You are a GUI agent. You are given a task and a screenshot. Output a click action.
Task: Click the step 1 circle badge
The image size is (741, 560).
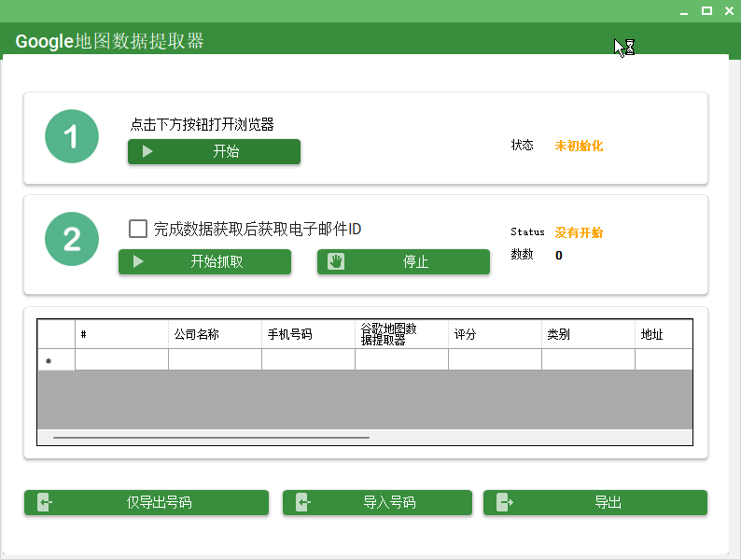pyautogui.click(x=72, y=136)
